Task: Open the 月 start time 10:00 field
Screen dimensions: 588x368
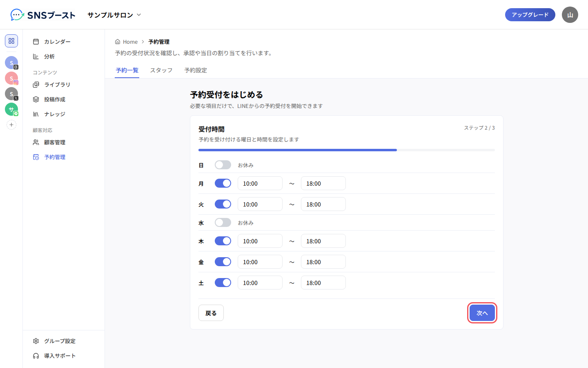Action: pos(260,183)
